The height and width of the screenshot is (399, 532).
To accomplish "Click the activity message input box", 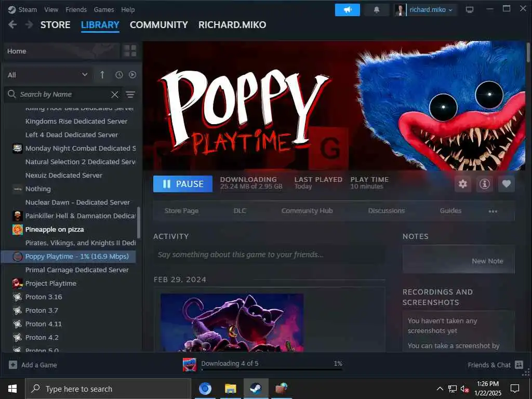I will tap(269, 255).
